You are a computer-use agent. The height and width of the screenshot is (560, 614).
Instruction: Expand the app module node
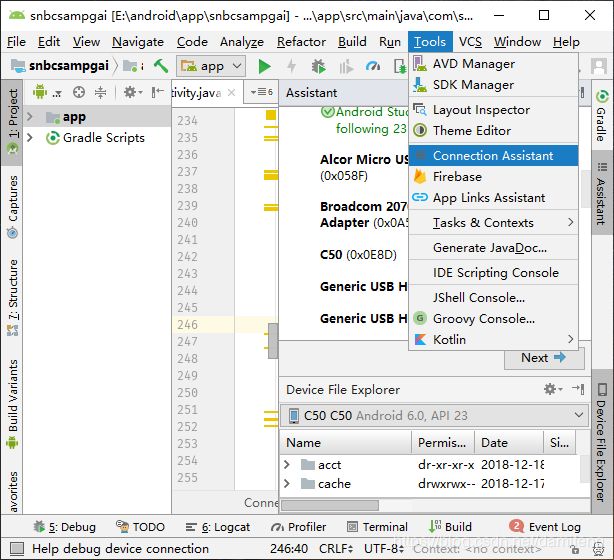(x=30, y=117)
